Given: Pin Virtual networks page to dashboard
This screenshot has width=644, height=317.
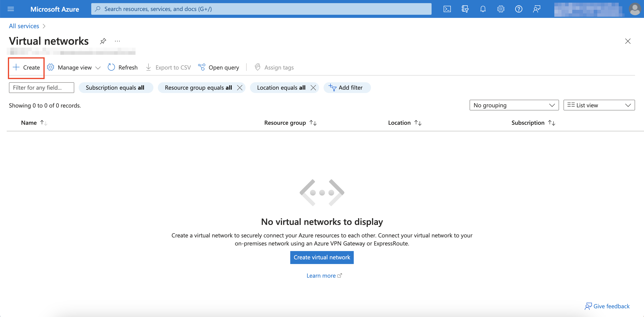Looking at the screenshot, I should tap(103, 41).
